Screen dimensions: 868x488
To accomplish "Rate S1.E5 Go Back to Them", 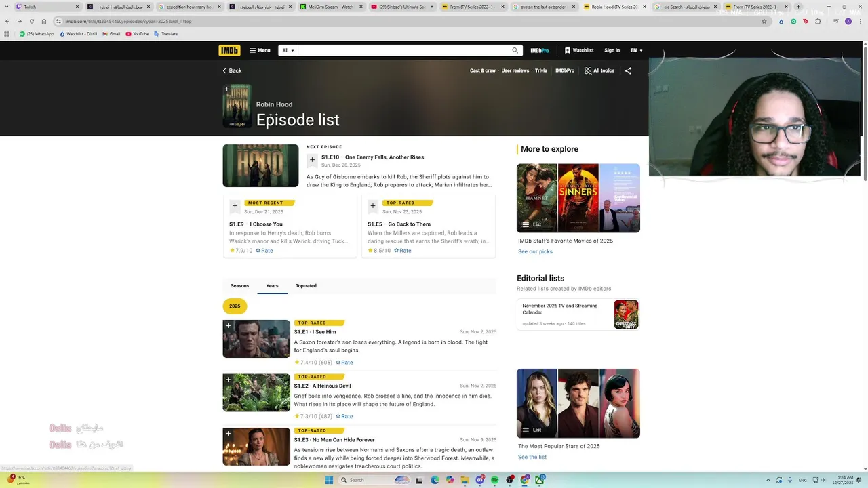I will [x=402, y=251].
